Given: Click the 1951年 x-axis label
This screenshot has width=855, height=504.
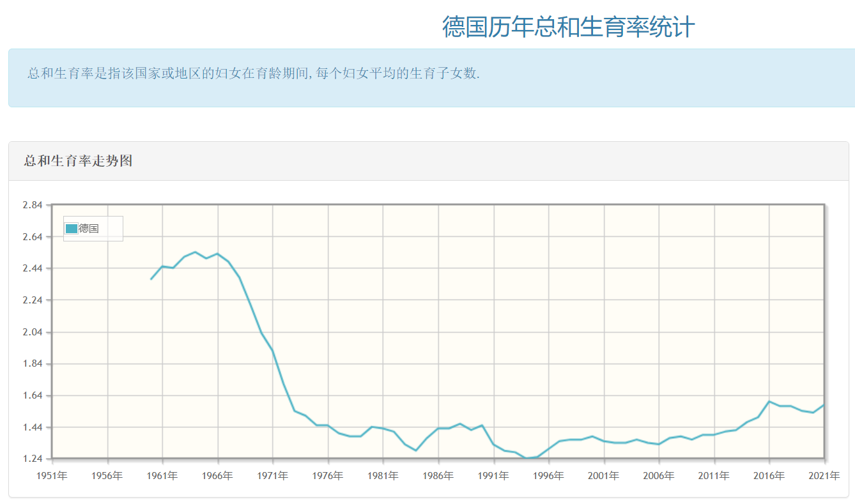Looking at the screenshot, I should point(52,476).
